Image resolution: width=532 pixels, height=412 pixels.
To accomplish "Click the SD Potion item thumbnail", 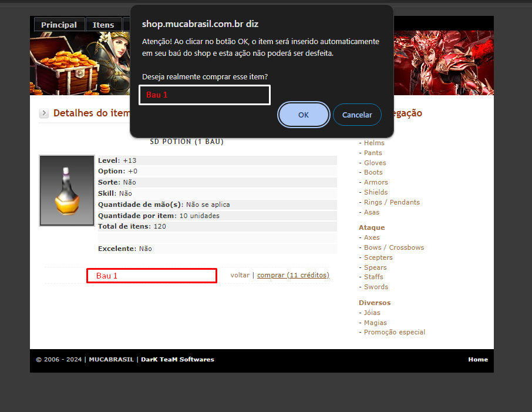I will pyautogui.click(x=67, y=190).
